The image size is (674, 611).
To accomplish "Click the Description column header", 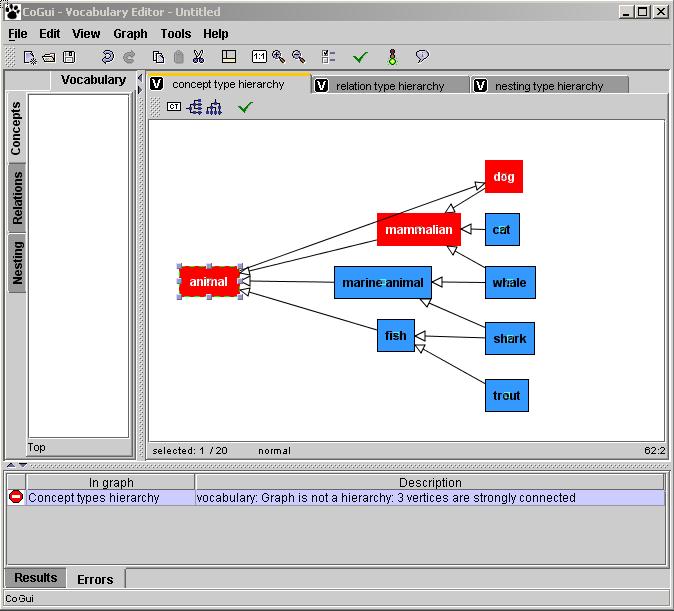I will point(430,482).
